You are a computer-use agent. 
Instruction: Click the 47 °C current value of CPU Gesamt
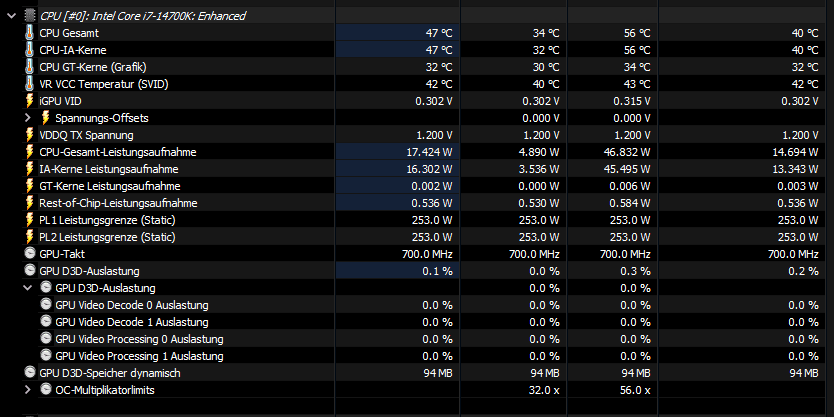click(439, 33)
